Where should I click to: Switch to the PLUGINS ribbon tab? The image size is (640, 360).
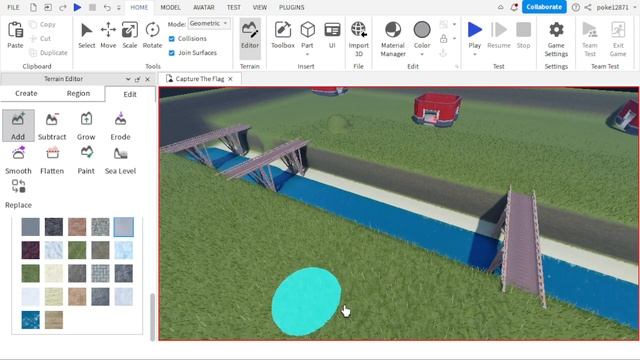click(x=291, y=7)
